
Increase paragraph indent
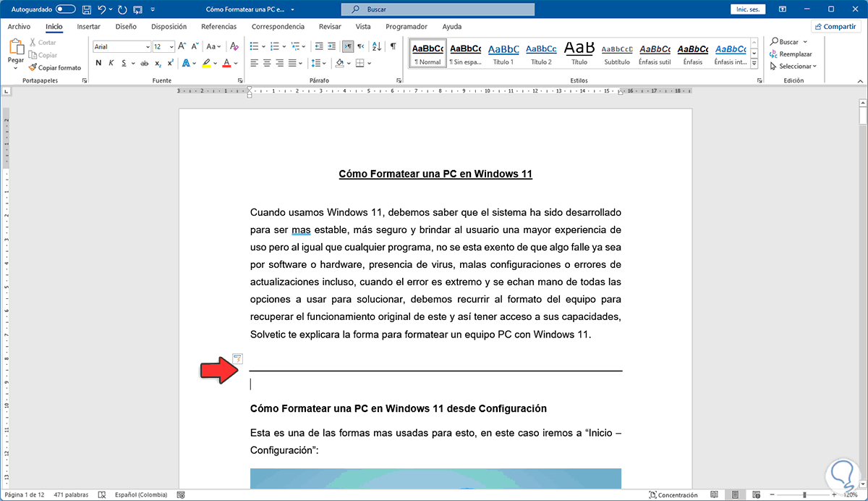click(331, 46)
